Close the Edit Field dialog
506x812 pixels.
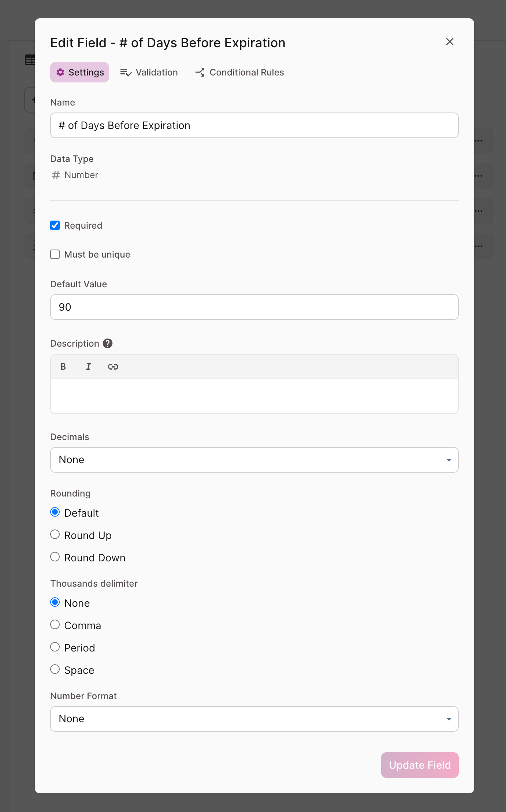coord(450,42)
